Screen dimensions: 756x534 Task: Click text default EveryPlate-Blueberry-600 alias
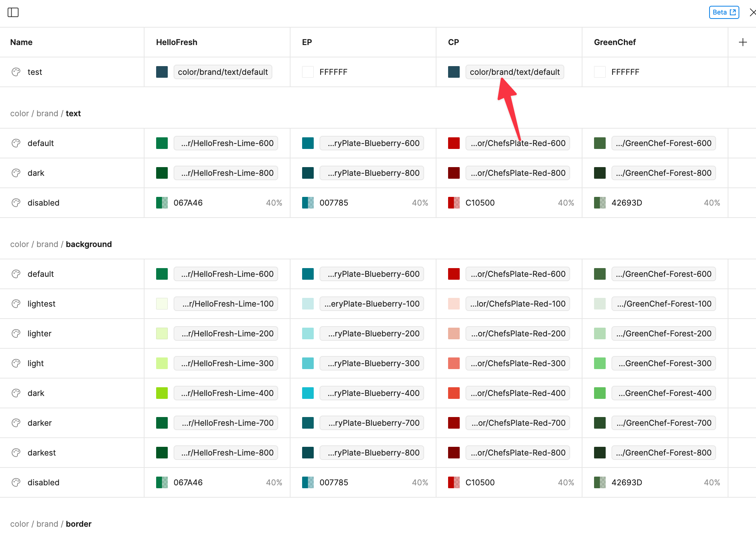tap(372, 143)
